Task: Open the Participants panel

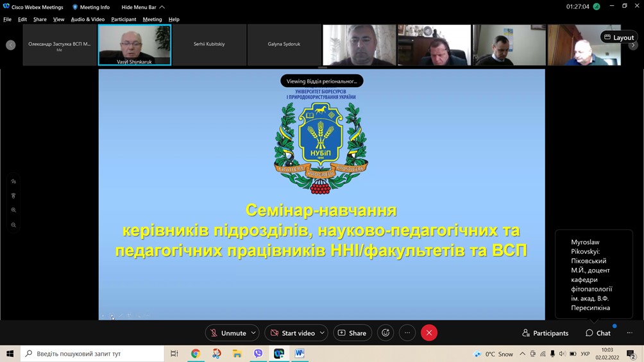Action: (545, 333)
